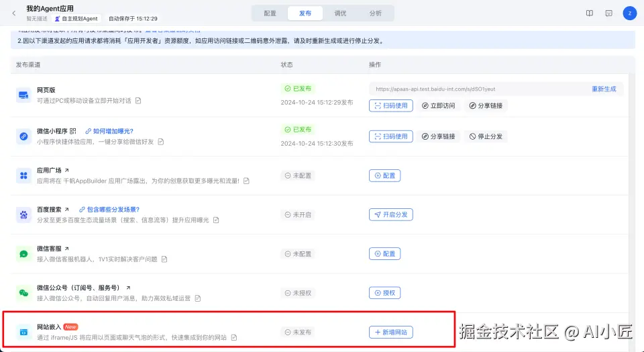
Task: Switch to the 配置 tab
Action: [x=270, y=13]
